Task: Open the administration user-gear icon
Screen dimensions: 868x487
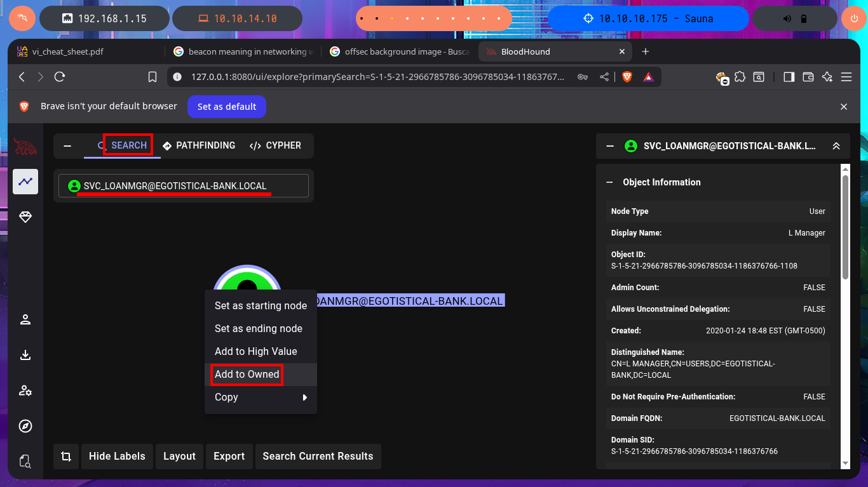Action: tap(25, 390)
